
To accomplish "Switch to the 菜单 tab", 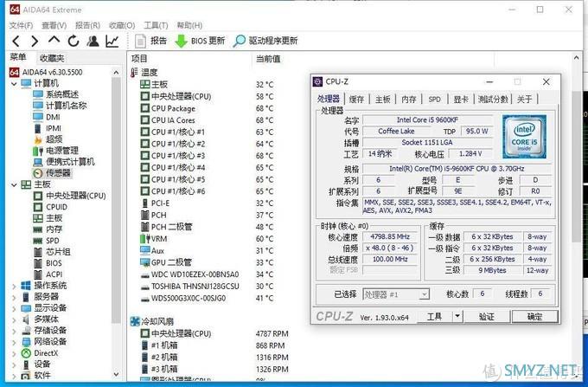I will (18, 57).
